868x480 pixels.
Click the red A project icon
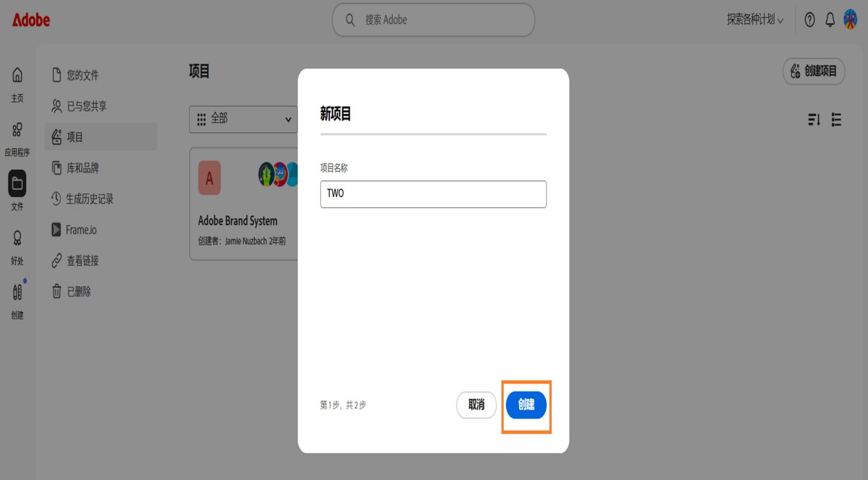pos(209,178)
